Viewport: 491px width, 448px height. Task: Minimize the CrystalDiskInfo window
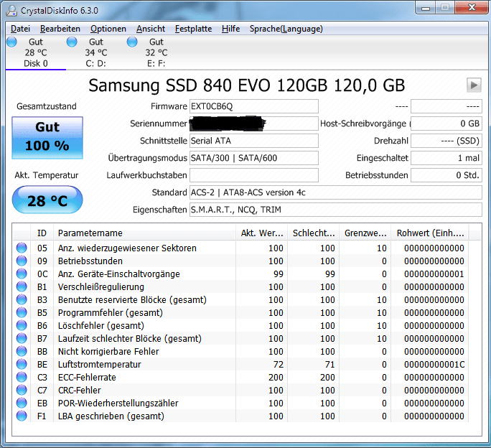pyautogui.click(x=426, y=8)
